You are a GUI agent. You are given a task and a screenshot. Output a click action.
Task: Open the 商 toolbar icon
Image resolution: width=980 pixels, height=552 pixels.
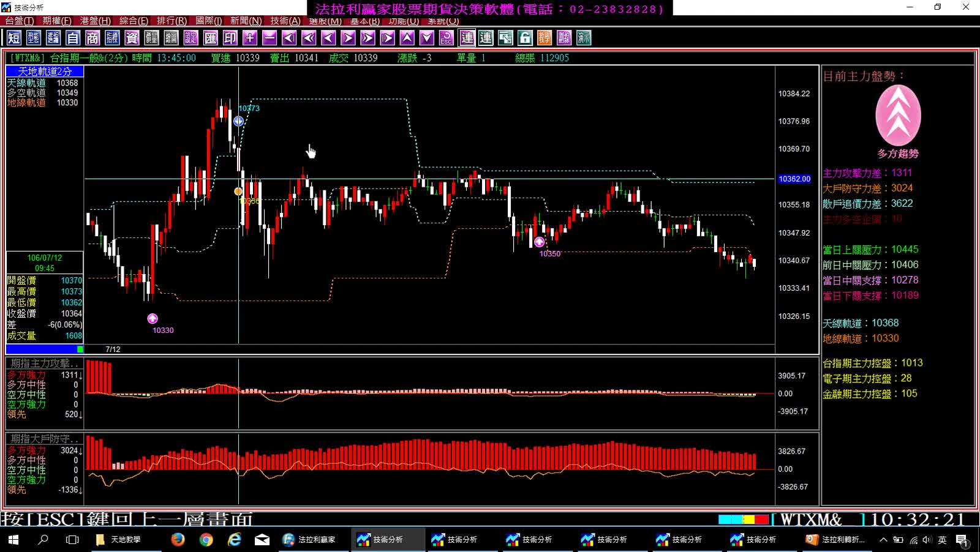92,38
